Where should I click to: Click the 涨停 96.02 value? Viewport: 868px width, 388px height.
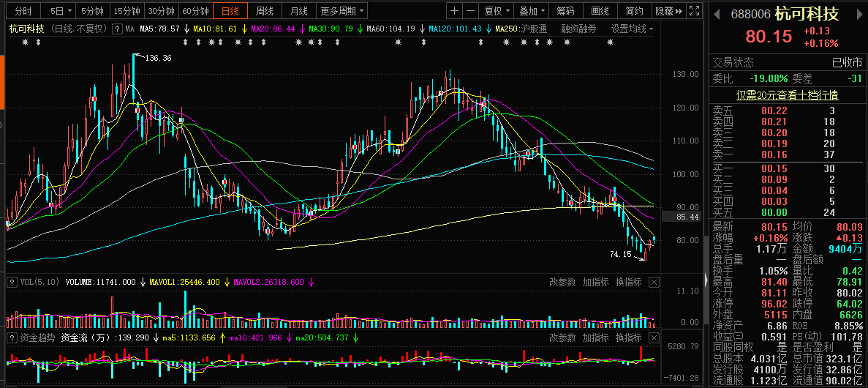pos(775,304)
